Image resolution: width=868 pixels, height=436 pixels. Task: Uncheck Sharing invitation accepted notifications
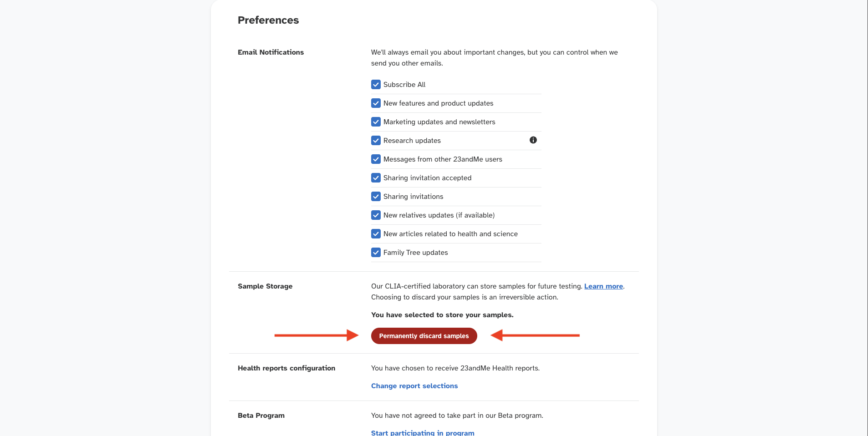(x=376, y=178)
